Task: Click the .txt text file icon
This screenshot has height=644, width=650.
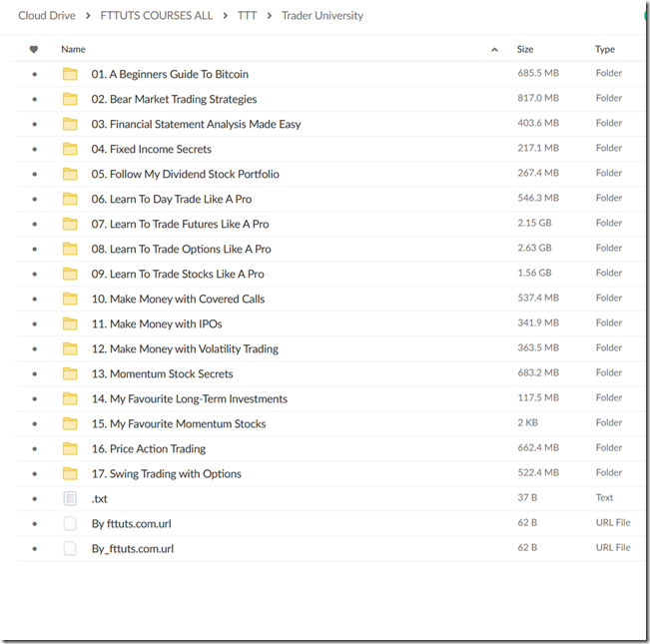Action: click(70, 498)
